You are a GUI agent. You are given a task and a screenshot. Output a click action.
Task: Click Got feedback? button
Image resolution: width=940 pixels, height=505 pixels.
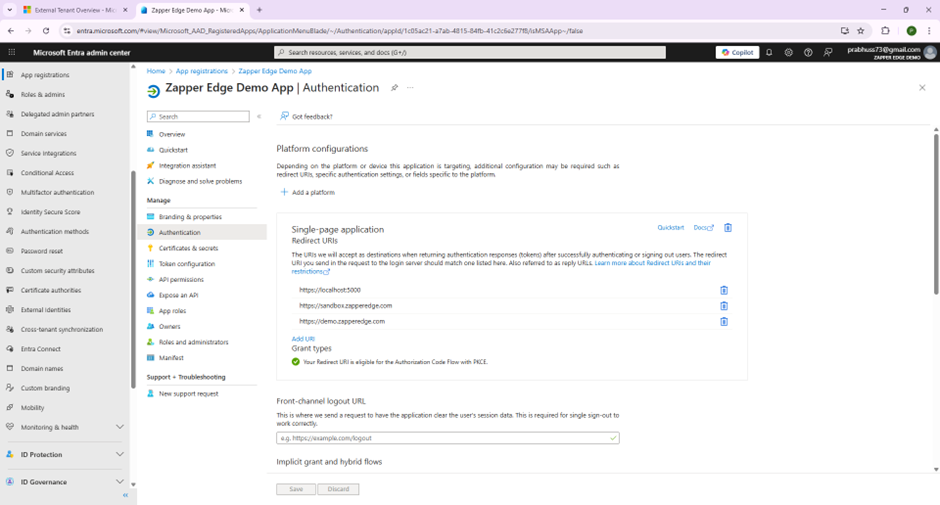tap(306, 116)
